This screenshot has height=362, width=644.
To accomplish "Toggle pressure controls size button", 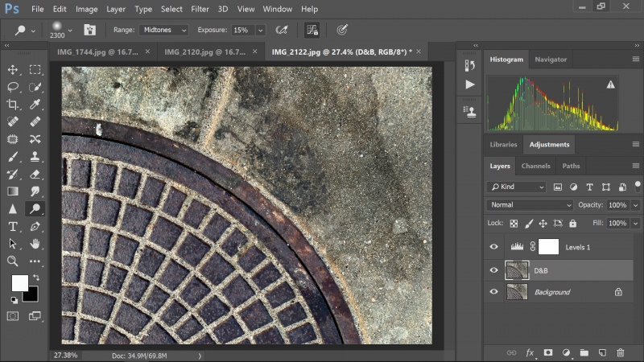I will (x=341, y=30).
